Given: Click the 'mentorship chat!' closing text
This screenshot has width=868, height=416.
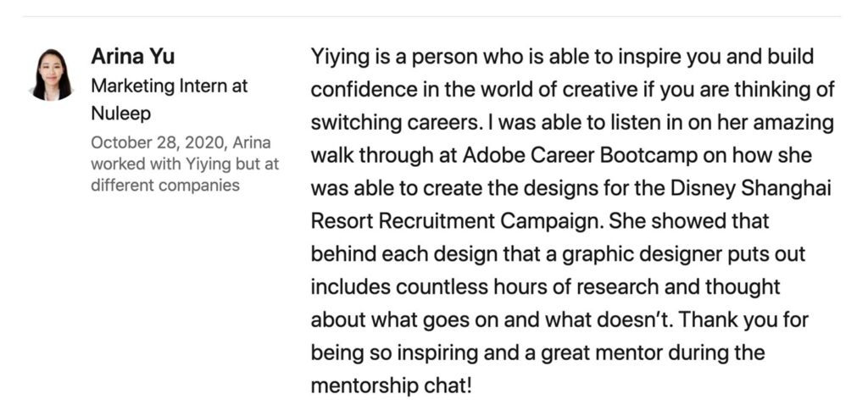Looking at the screenshot, I should coord(391,385).
